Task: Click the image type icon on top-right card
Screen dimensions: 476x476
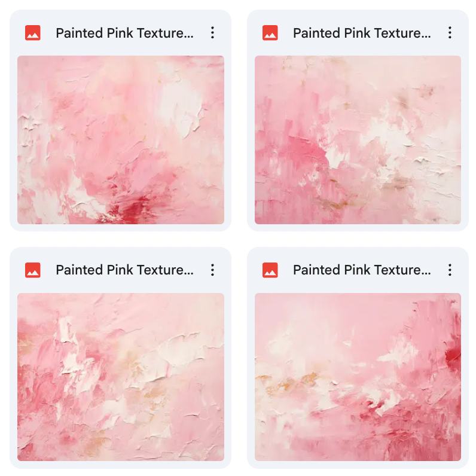Action: (x=270, y=32)
